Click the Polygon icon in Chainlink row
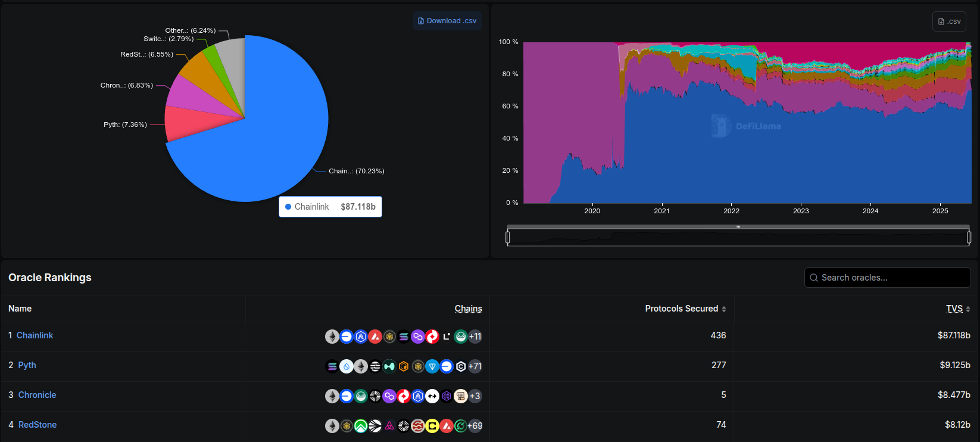 tap(418, 337)
